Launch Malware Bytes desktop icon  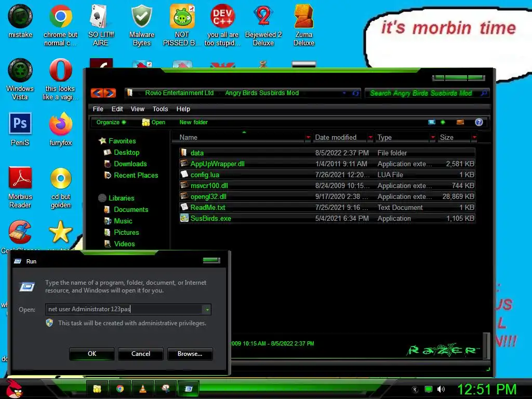(x=141, y=25)
